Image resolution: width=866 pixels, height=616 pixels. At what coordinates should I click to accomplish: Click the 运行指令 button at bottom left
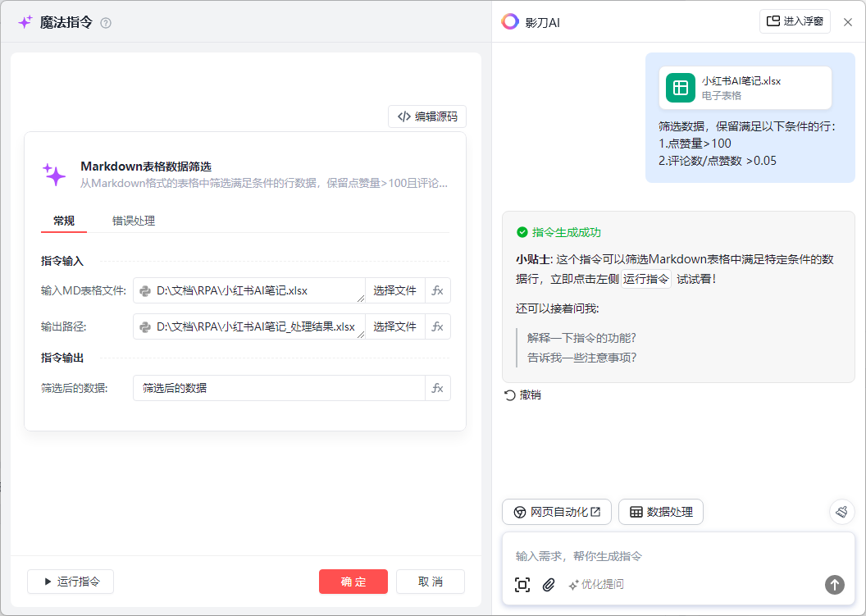[71, 582]
